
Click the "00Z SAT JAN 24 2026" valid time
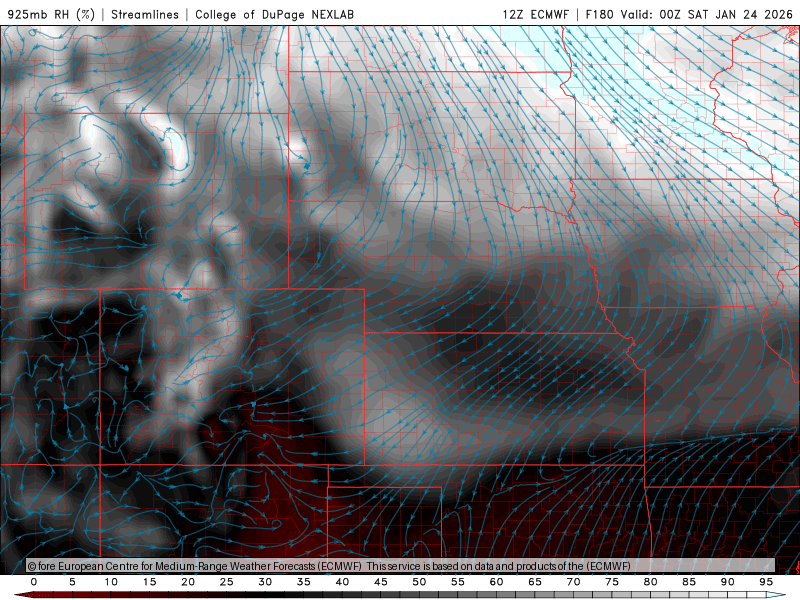tap(726, 14)
